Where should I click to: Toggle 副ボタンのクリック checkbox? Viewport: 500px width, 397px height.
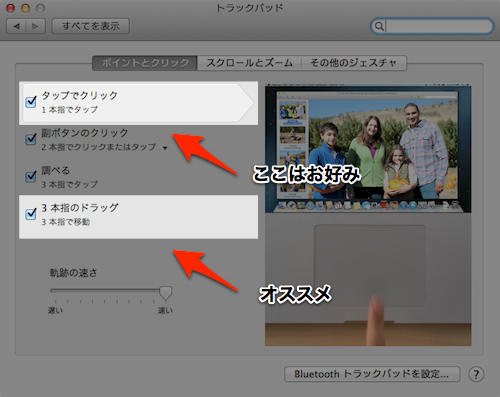(x=31, y=139)
